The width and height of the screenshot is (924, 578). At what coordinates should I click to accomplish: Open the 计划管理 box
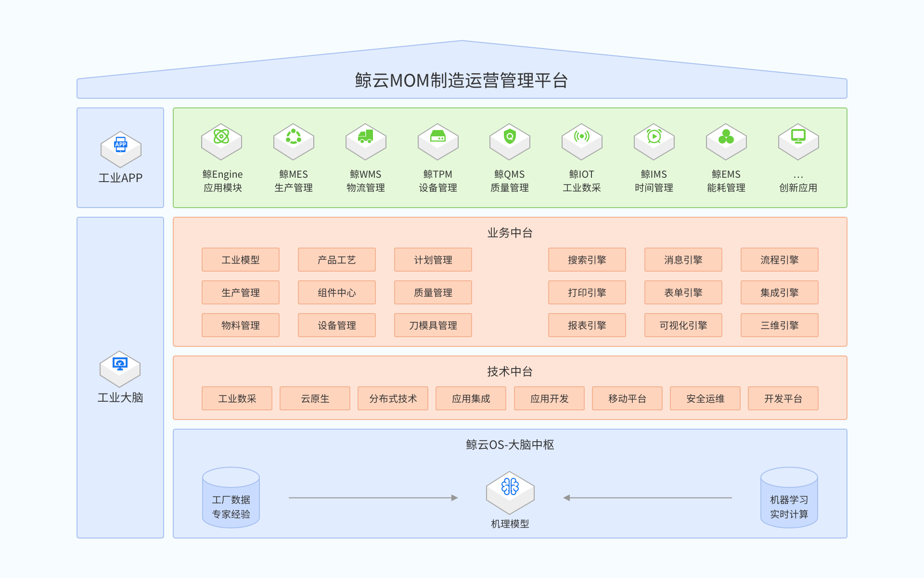point(433,260)
